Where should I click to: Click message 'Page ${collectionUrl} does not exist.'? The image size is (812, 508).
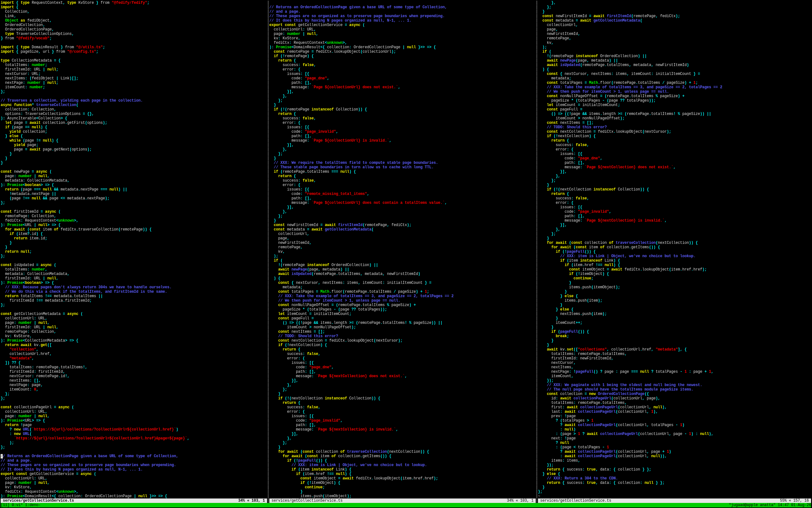click(x=355, y=87)
